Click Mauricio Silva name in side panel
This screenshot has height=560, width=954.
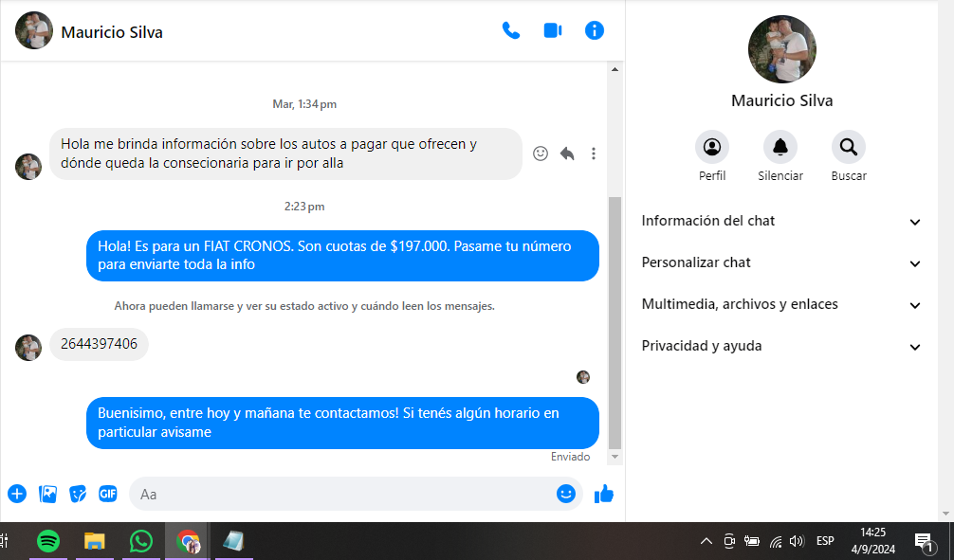781,100
